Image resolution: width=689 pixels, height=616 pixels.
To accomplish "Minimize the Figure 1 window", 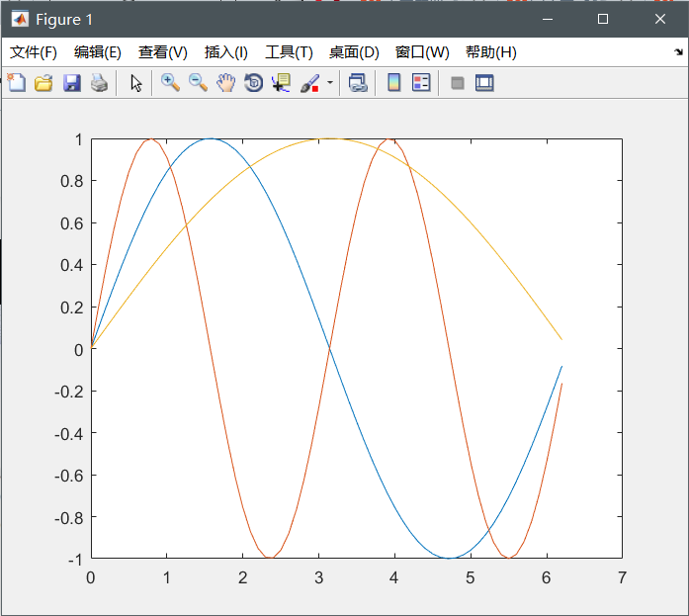I will 548,19.
